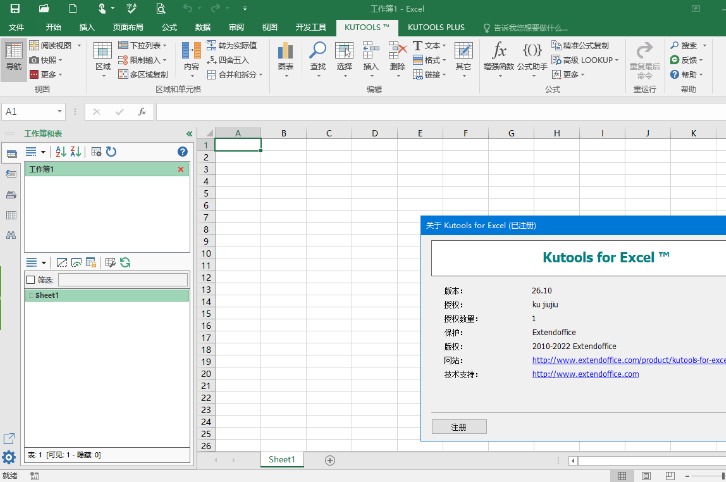The image size is (726, 482).
Task: Click the binoculars find-and-replace sidebar icon
Action: click(11, 234)
